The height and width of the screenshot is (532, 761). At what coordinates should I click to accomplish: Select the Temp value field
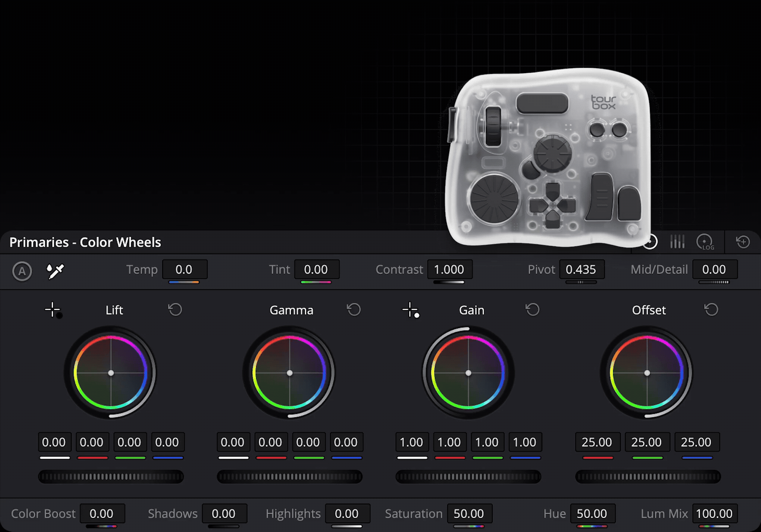point(184,269)
